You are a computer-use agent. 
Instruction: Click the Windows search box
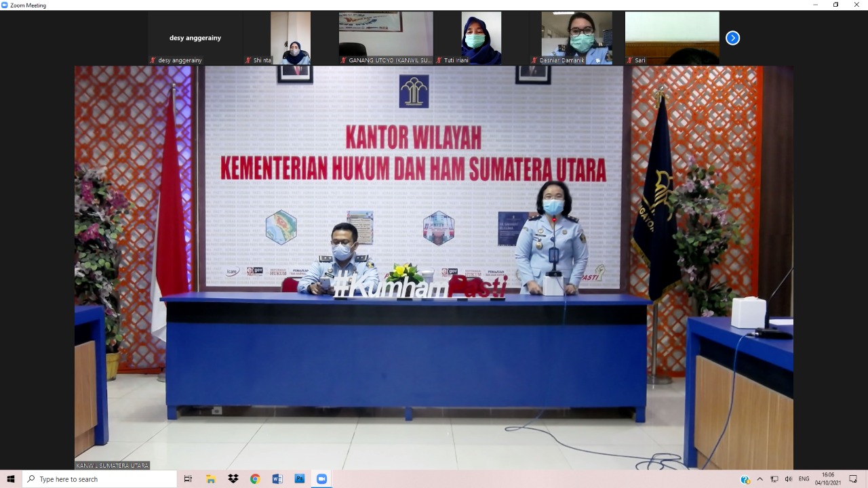point(100,479)
